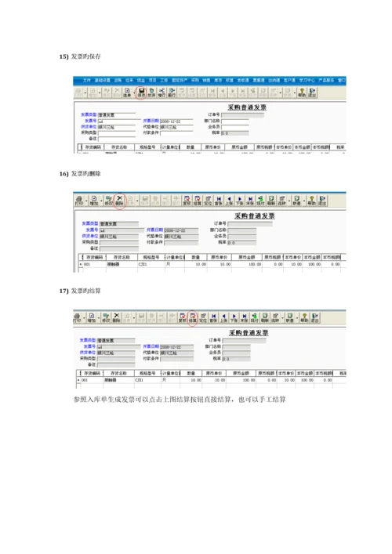392x554 pixels.
Task: Click the 上张 previous-record icon in screenshot 16
Action: coord(229,201)
